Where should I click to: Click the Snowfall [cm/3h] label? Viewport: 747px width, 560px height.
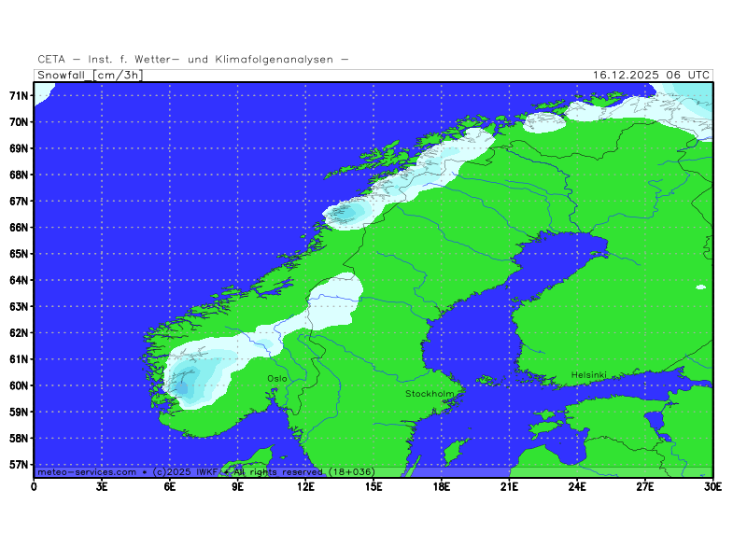(x=90, y=76)
